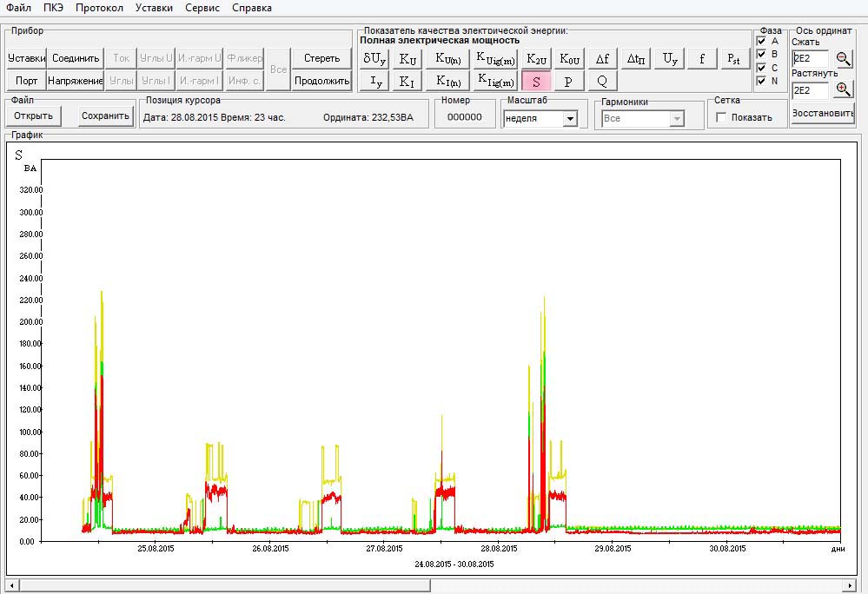Open the Масштаб неделя dropdown
The image size is (868, 594).
pyautogui.click(x=570, y=118)
